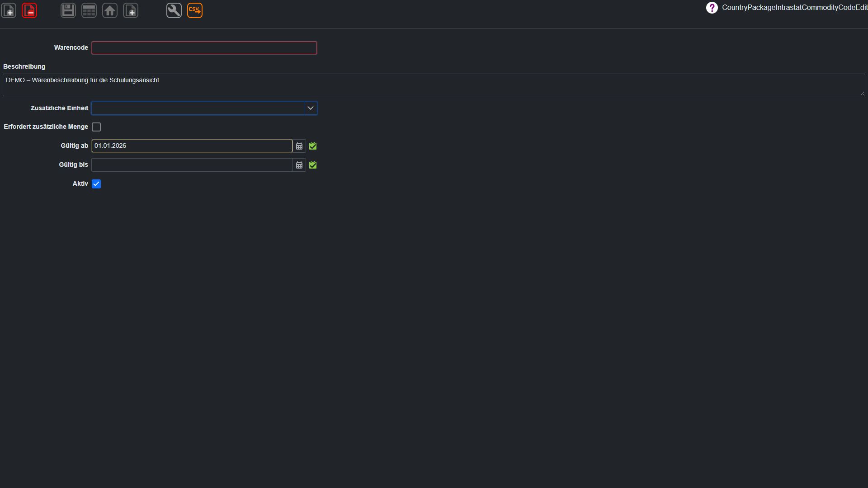Click into the Beschreibung text area
868x488 pixels.
(434, 85)
